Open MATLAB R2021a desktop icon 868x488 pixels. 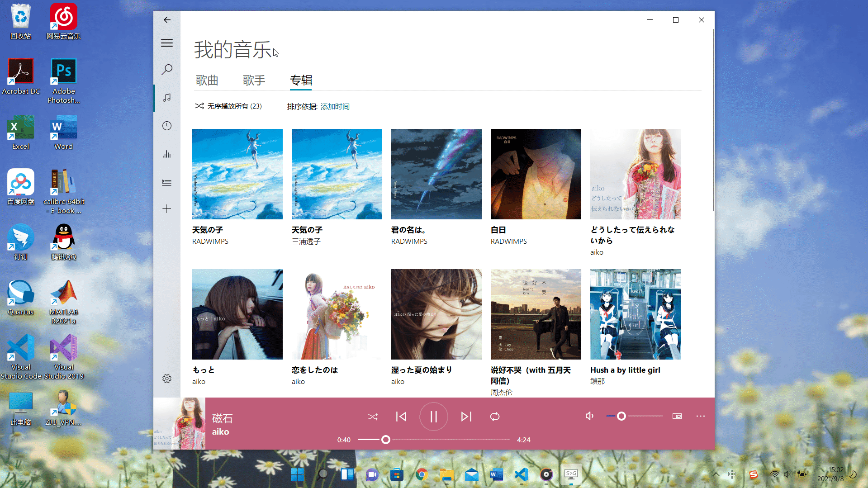pyautogui.click(x=63, y=302)
